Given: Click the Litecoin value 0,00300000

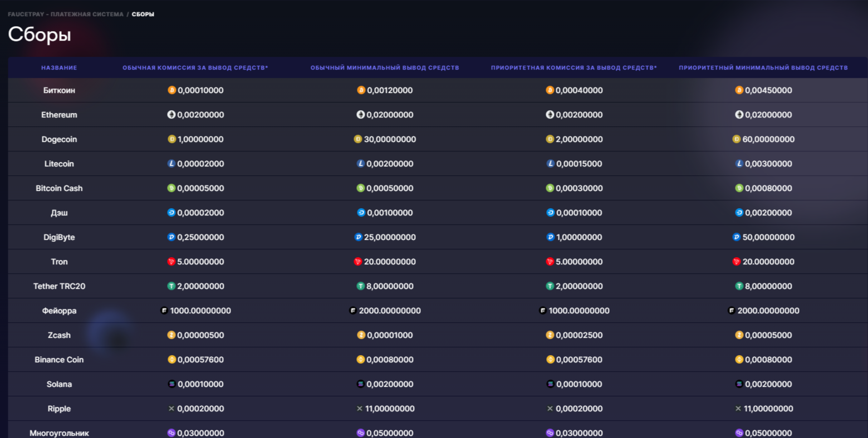Looking at the screenshot, I should [768, 164].
